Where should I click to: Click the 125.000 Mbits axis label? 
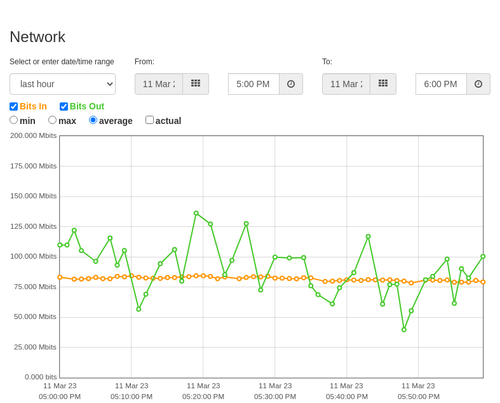click(x=33, y=226)
